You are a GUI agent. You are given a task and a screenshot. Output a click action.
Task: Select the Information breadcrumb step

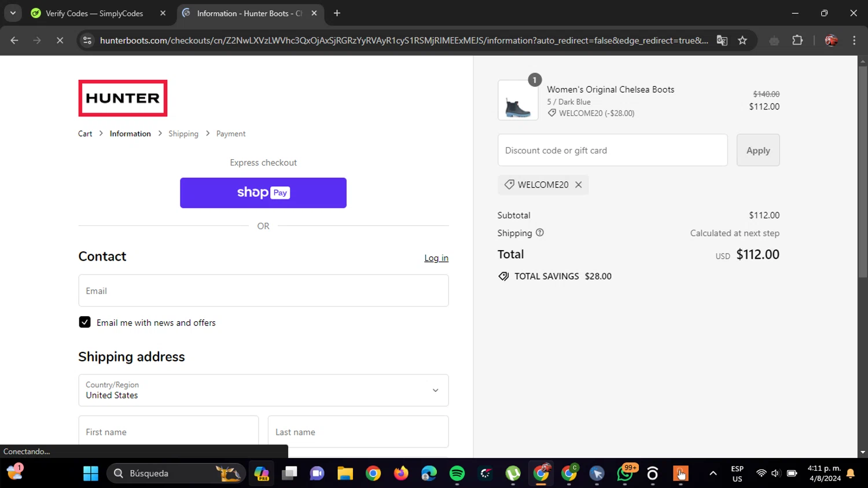coord(130,134)
